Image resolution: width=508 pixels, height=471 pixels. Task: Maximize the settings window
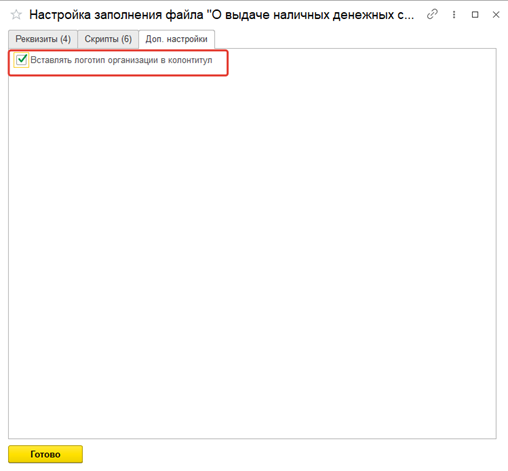coord(475,15)
